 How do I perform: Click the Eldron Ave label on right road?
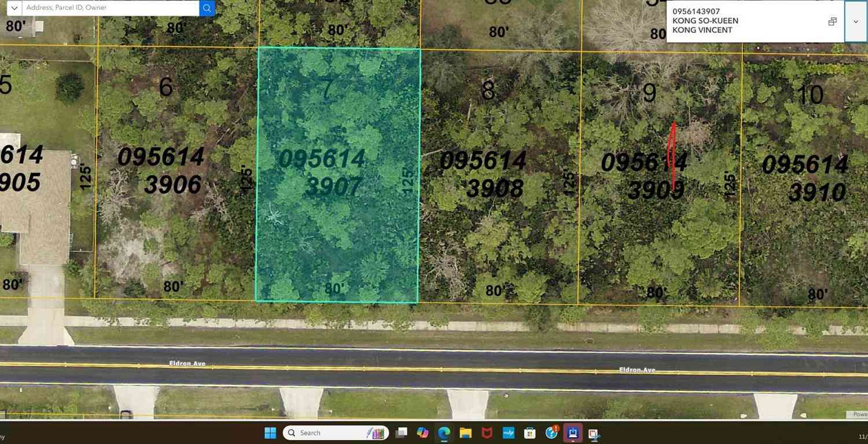[637, 369]
